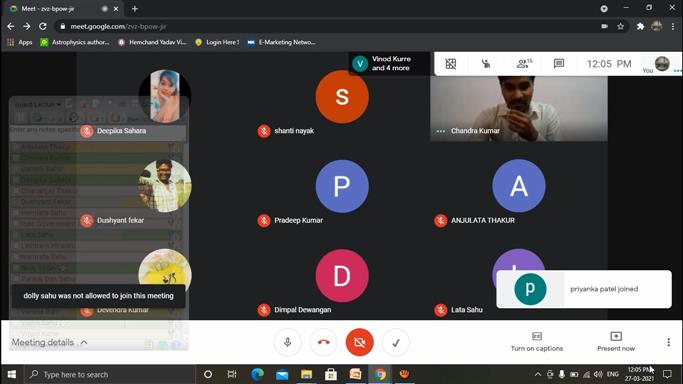
Task: Open the chat panel icon
Action: pyautogui.click(x=558, y=64)
